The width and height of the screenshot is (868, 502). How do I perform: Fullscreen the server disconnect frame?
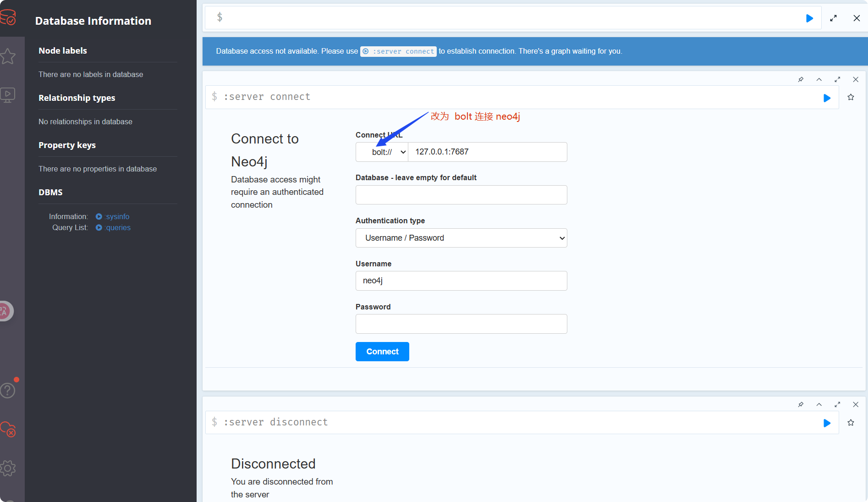837,404
